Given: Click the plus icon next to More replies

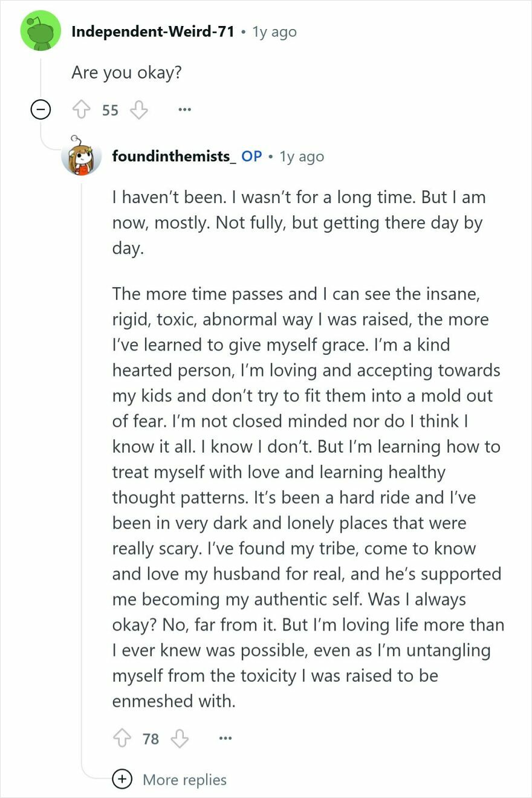Looking at the screenshot, I should 122,779.
